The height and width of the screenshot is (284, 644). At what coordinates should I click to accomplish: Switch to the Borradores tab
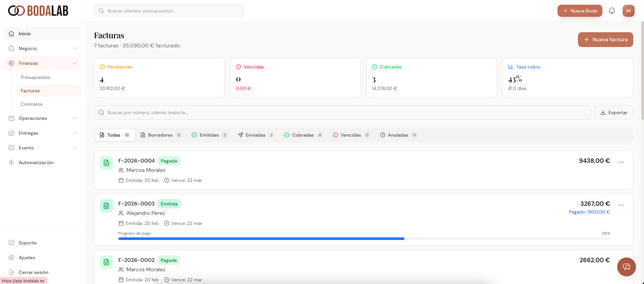point(161,135)
